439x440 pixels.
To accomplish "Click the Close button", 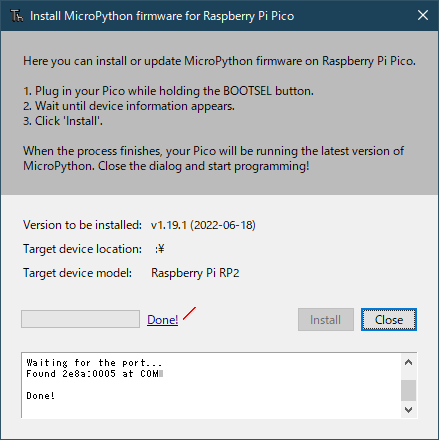I will (x=389, y=320).
